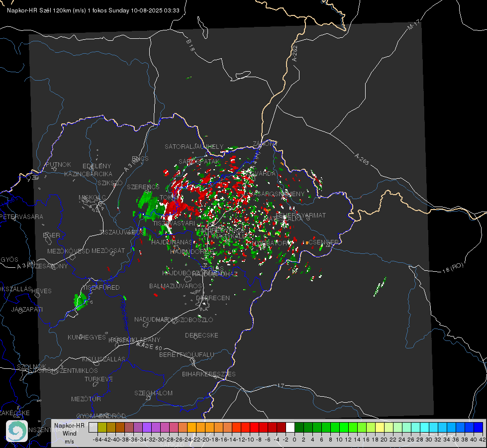Click the B 18 road label
Image resolution: width=487 pixels, height=448 pixels.
(190, 45)
